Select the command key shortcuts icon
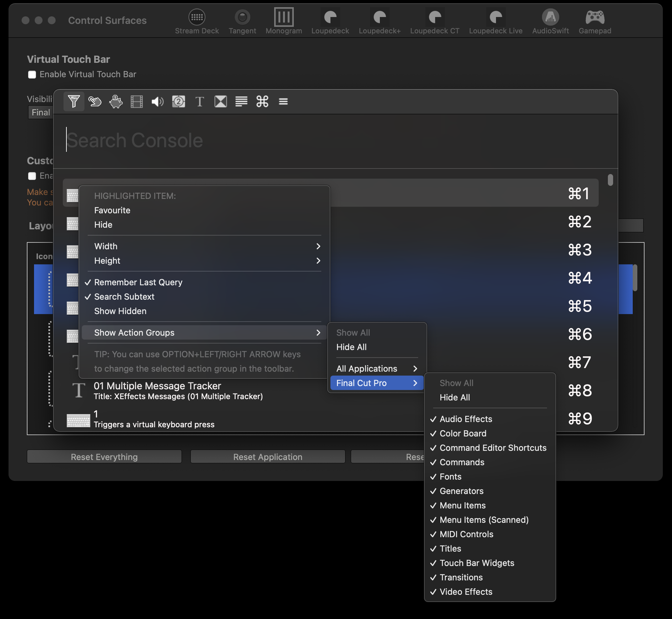672x619 pixels. click(x=262, y=101)
